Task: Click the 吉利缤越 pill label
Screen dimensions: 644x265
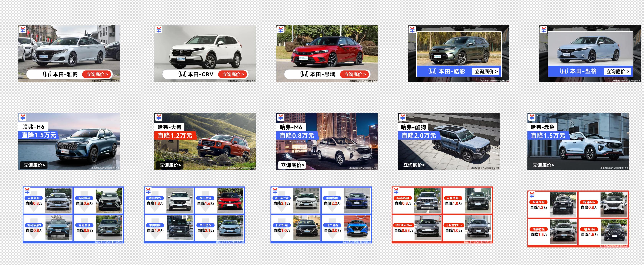Action: tap(84, 198)
